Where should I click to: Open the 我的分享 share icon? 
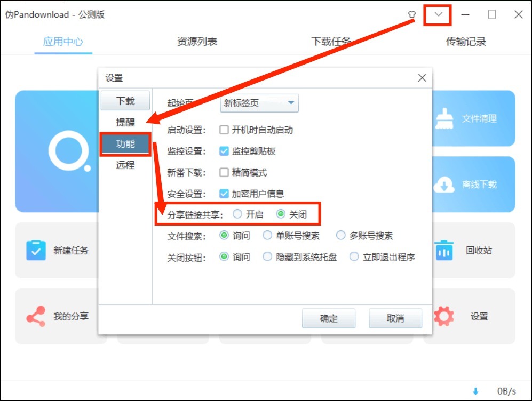point(36,316)
